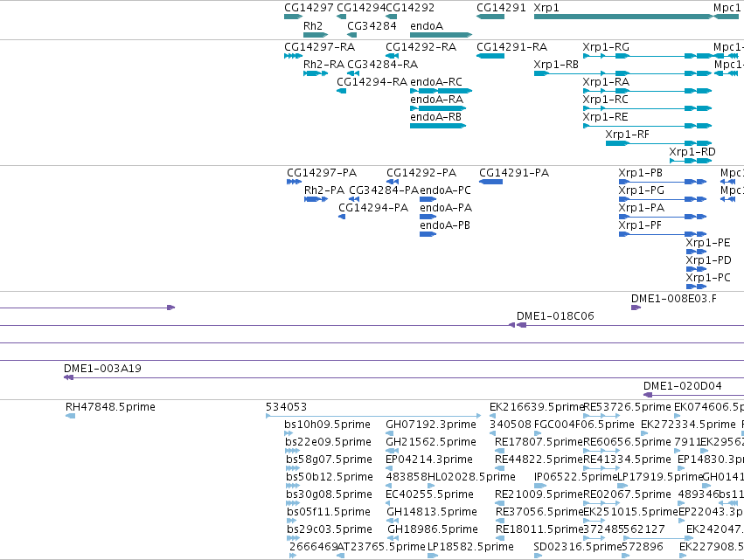Select the Xrp1-RC transcript label
Image resolution: width=744 pixels, height=560 pixels.
(x=606, y=100)
